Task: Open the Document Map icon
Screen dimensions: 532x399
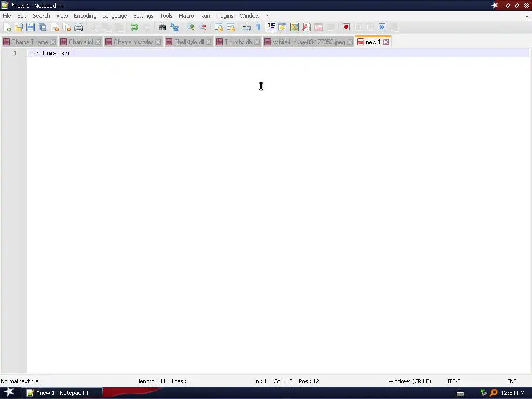Action: [295, 27]
